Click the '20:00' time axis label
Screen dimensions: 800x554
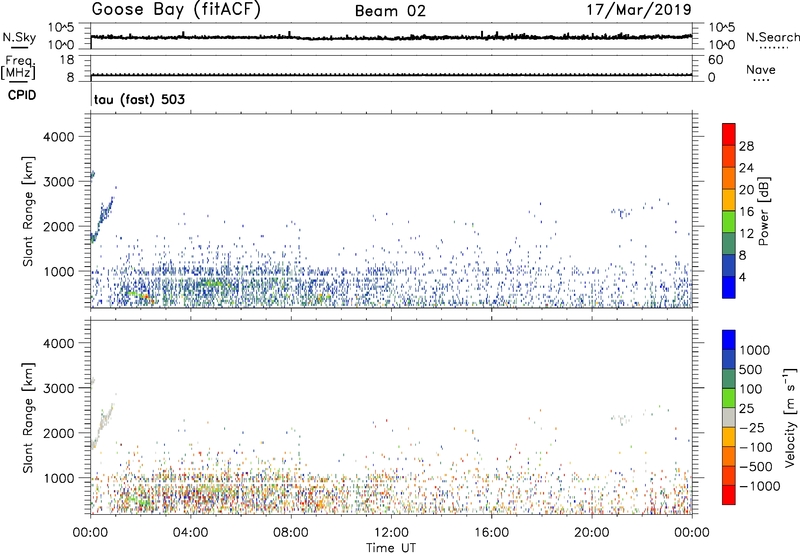pos(592,533)
